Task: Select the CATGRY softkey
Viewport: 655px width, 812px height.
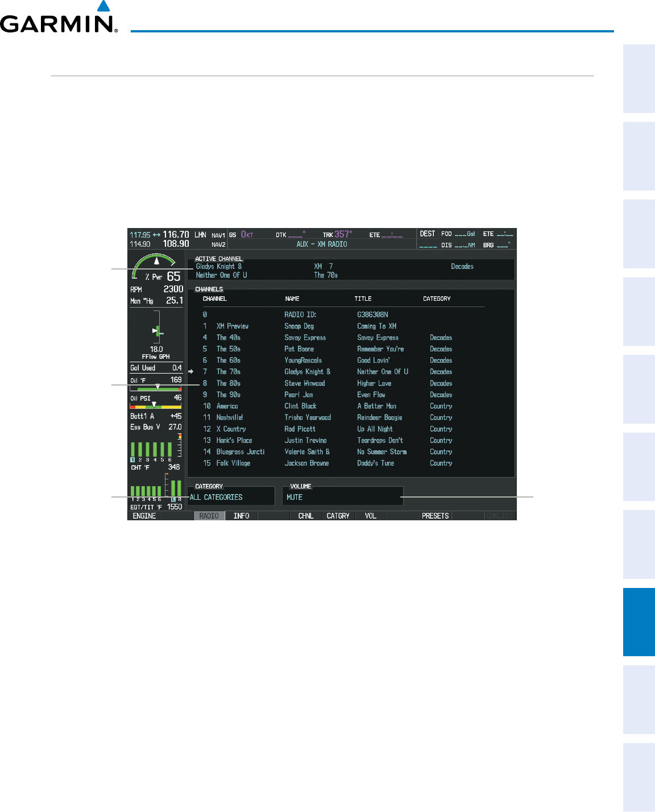Action: (338, 516)
